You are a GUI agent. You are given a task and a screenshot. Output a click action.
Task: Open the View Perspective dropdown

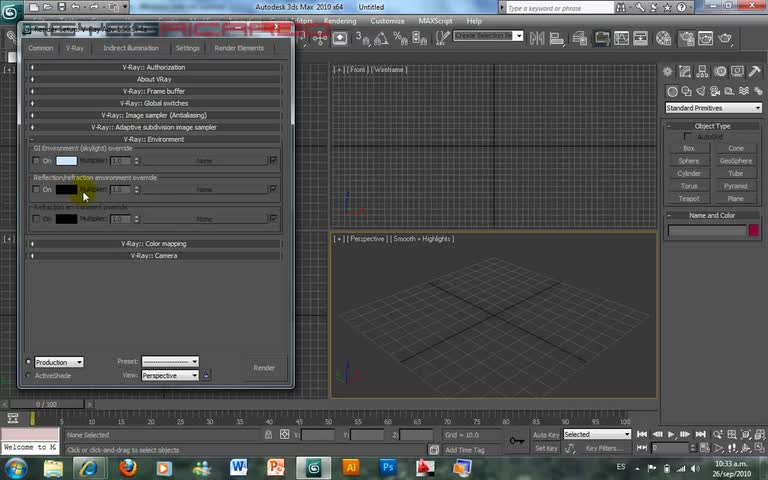pyautogui.click(x=170, y=375)
